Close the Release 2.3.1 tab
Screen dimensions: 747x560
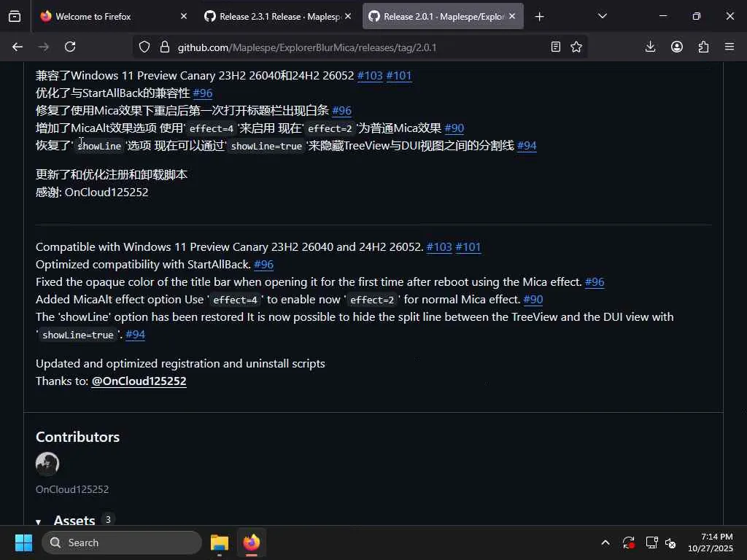[348, 16]
